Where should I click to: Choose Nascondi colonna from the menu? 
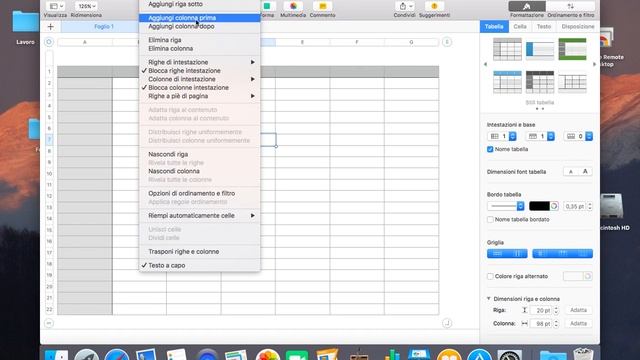pyautogui.click(x=199, y=171)
